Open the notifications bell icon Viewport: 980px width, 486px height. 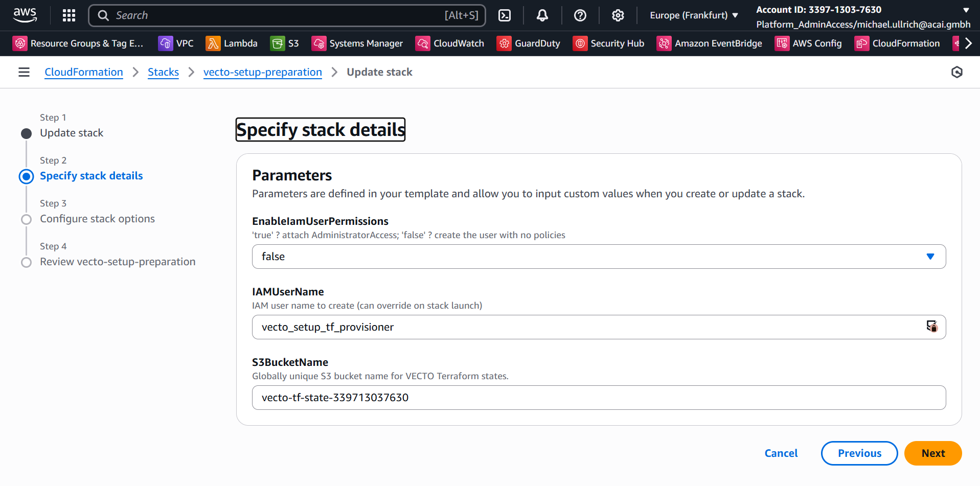tap(542, 15)
